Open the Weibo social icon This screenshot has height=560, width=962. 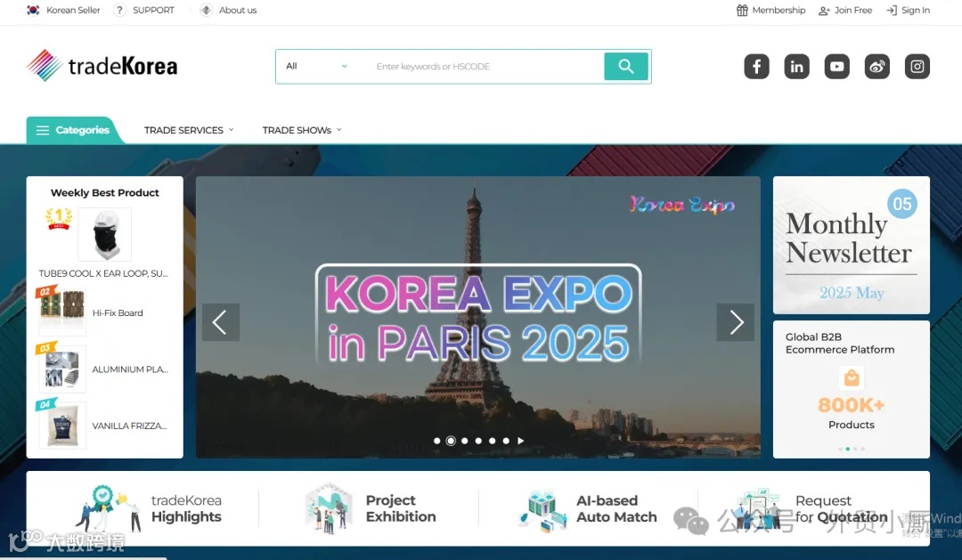[876, 66]
